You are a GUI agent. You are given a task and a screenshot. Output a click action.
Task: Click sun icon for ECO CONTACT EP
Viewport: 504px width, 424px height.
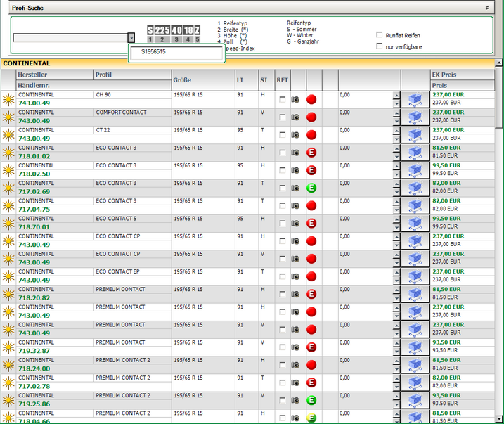pos(8,276)
